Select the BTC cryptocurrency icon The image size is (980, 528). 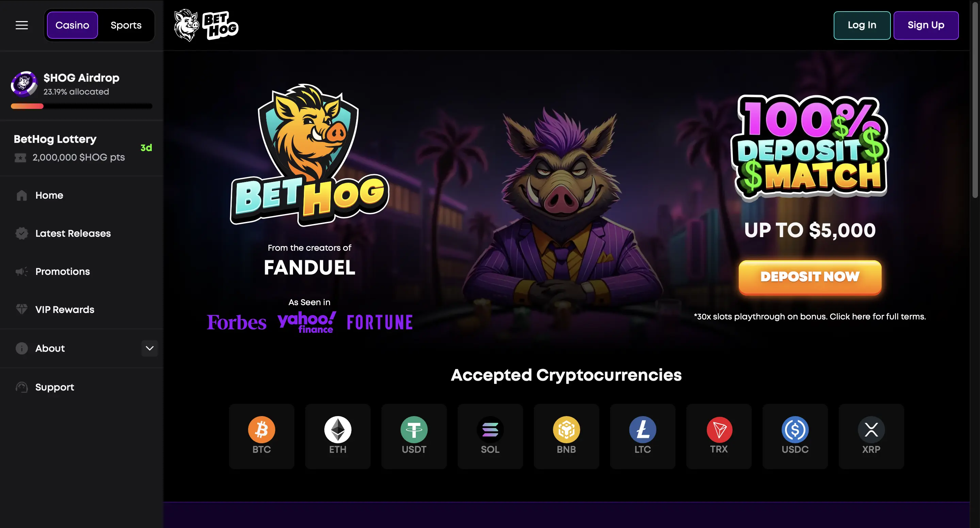pos(261,429)
